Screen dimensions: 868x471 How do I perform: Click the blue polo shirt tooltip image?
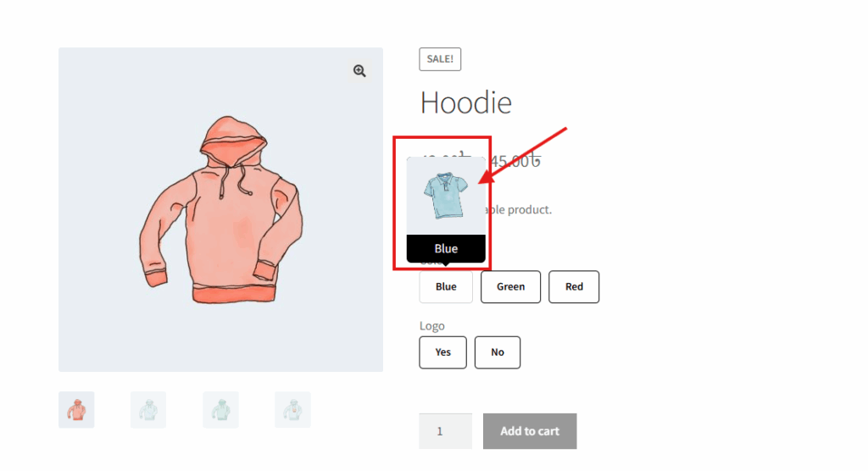(446, 196)
